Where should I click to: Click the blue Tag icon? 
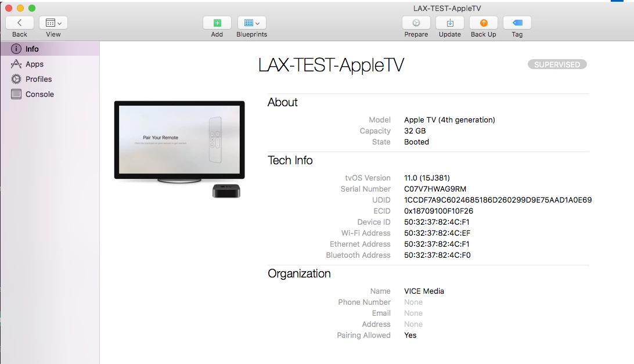517,23
